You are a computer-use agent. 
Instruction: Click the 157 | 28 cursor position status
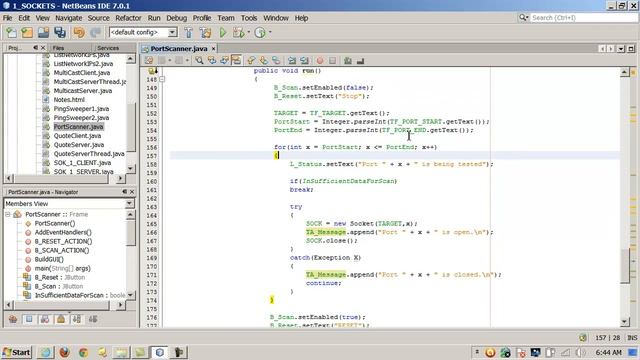point(607,338)
